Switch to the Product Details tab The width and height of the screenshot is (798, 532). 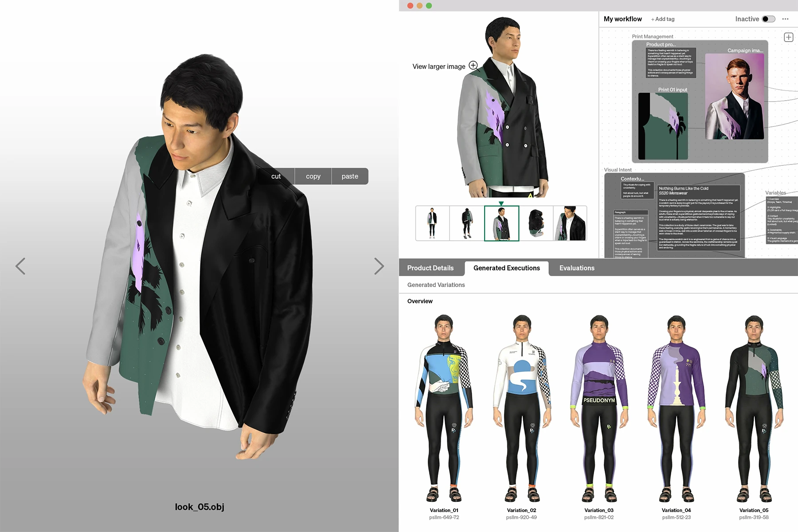pos(430,268)
